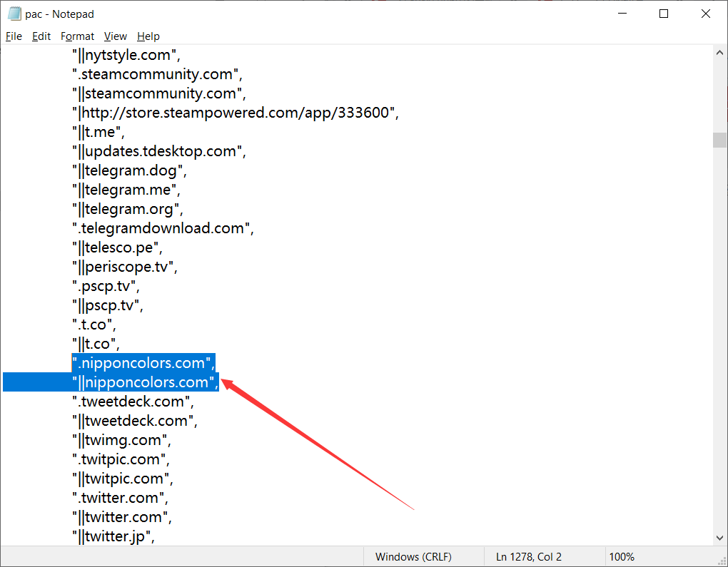Click the line ".tweetdeck.com"
Image resolution: width=728 pixels, height=567 pixels.
(x=133, y=402)
